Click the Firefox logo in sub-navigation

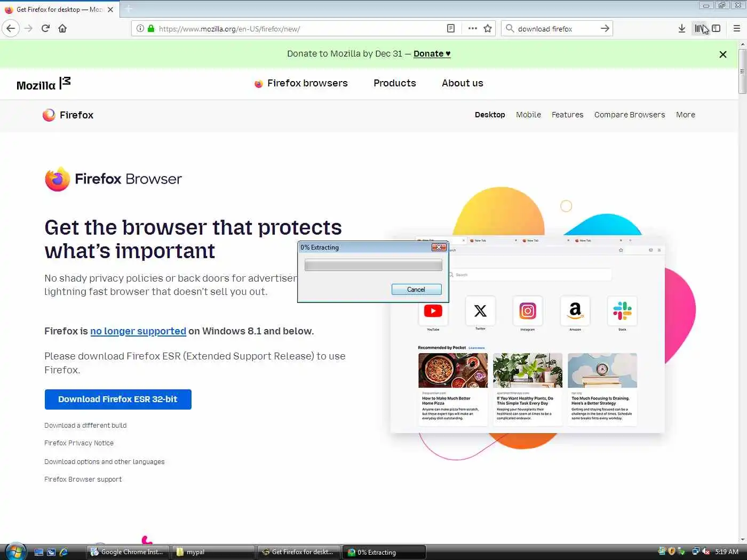(x=68, y=115)
